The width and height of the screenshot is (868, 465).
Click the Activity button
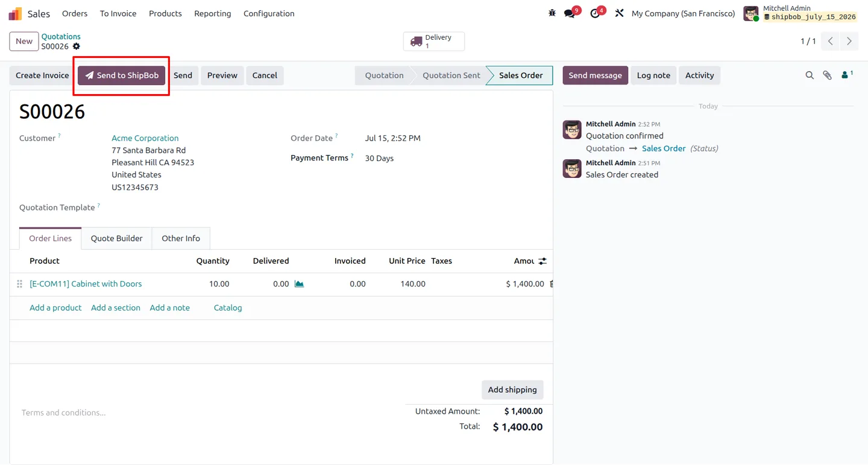pyautogui.click(x=699, y=75)
